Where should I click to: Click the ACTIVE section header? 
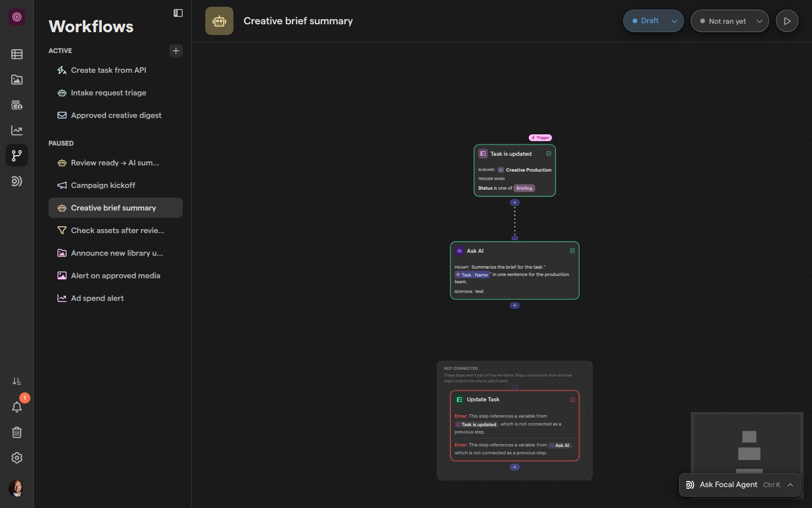click(x=60, y=51)
